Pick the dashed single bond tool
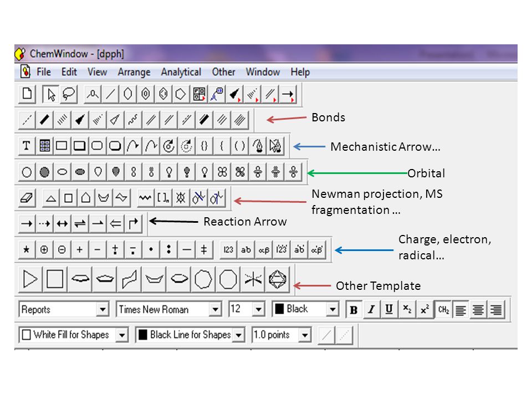532x399 pixels. [27, 120]
